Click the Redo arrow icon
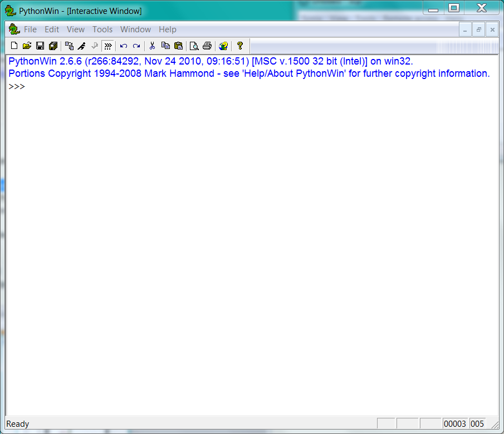The width and height of the screenshot is (504, 434). 136,46
